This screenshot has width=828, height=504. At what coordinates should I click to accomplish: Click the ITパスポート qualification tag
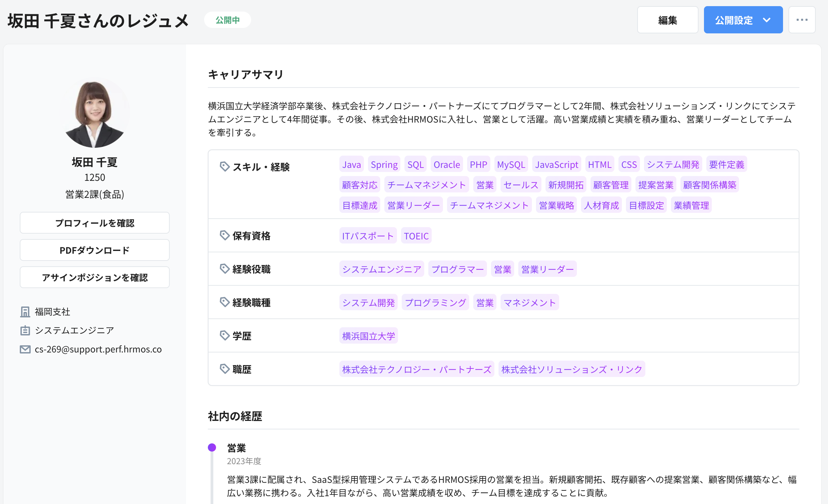pos(368,236)
